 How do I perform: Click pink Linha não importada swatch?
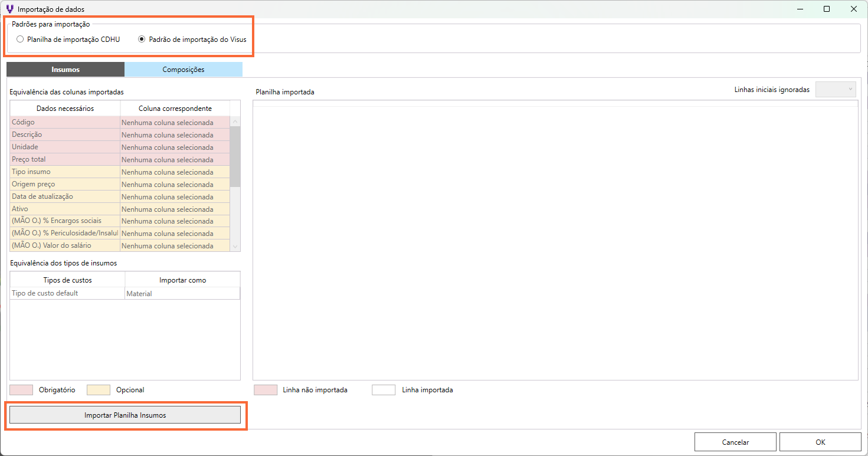[x=266, y=390]
